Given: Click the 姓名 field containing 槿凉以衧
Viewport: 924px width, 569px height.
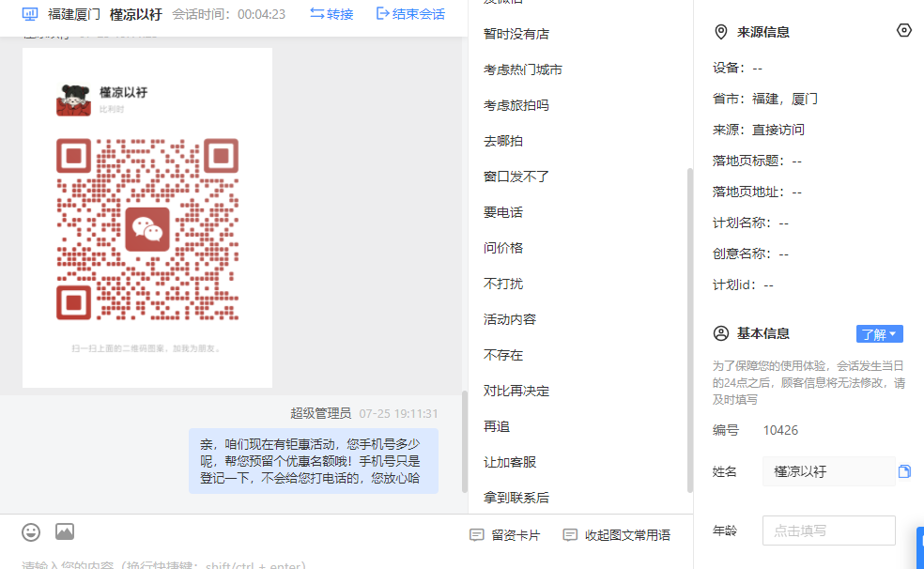Looking at the screenshot, I should pyautogui.click(x=828, y=471).
